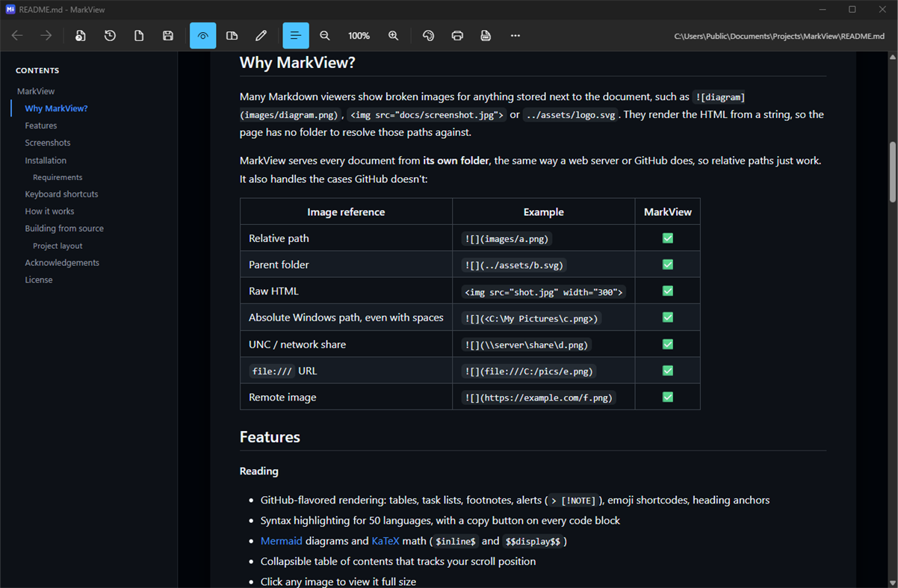The width and height of the screenshot is (898, 588).
Task: Open the theme palette icon
Action: 428,36
